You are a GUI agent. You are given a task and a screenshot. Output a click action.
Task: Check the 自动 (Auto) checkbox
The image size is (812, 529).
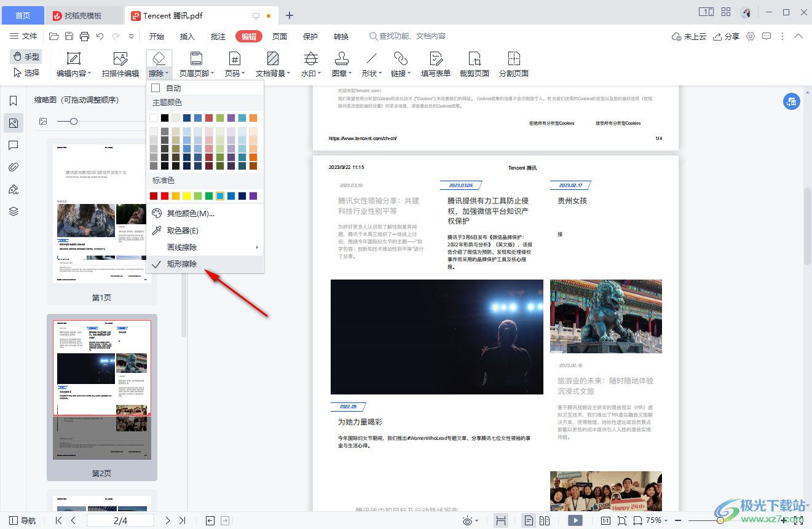(x=156, y=88)
